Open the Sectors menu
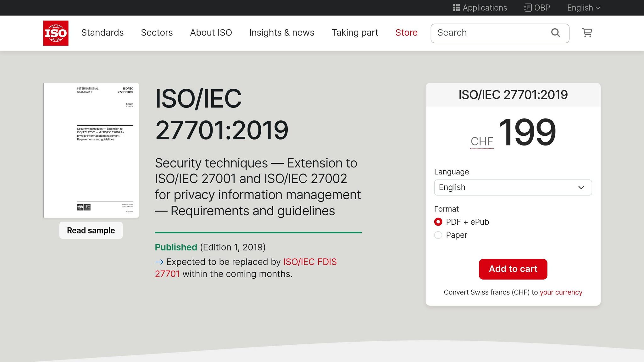 coord(157,33)
